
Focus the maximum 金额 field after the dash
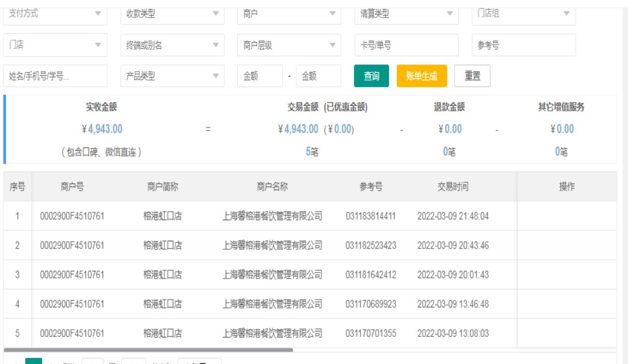pyautogui.click(x=318, y=76)
